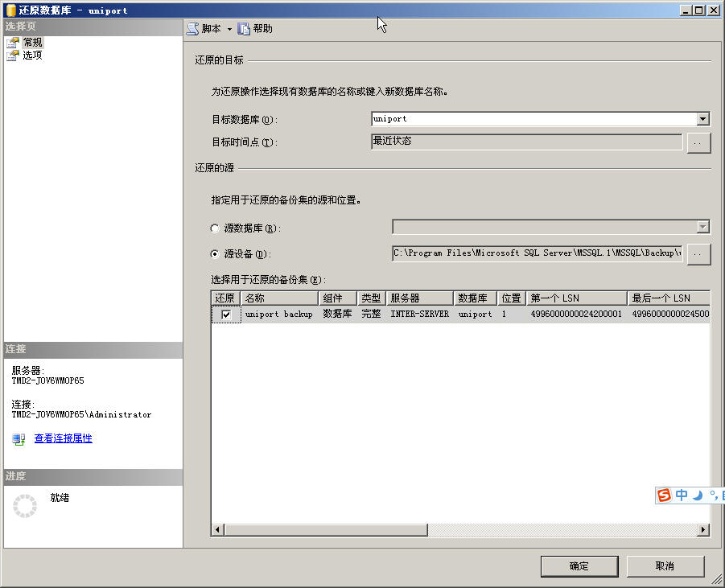Open the 目标数据库 dropdown

pyautogui.click(x=703, y=118)
